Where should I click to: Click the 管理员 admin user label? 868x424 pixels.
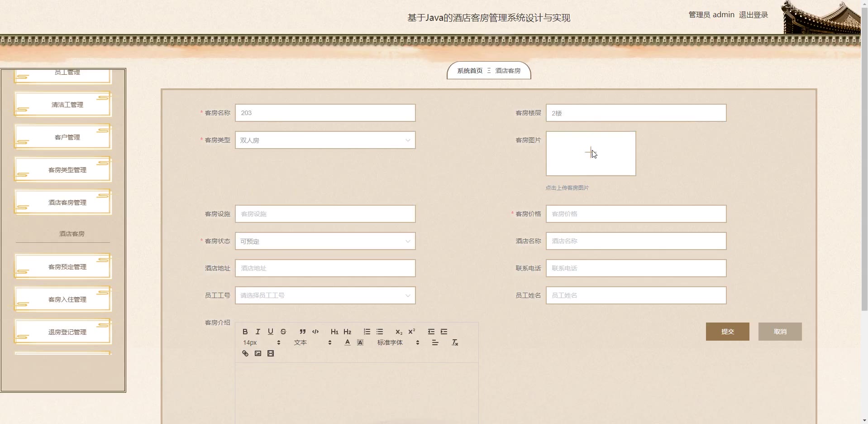(x=711, y=15)
